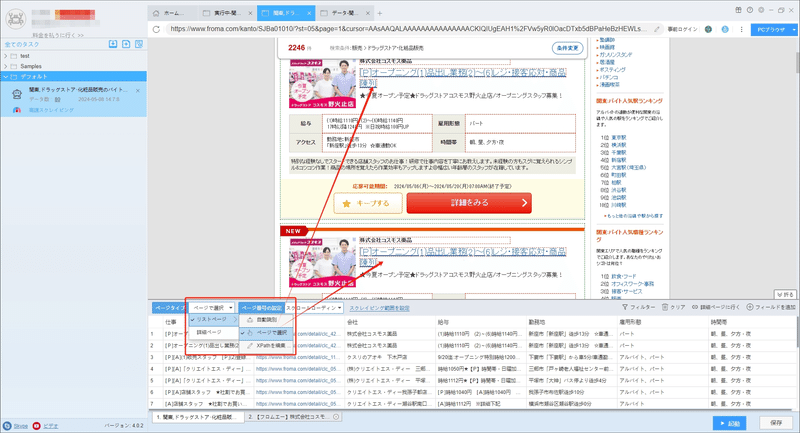Close the second bottom tab 【フロムエー】
Viewport: 800px width, 433px height.
(x=336, y=417)
